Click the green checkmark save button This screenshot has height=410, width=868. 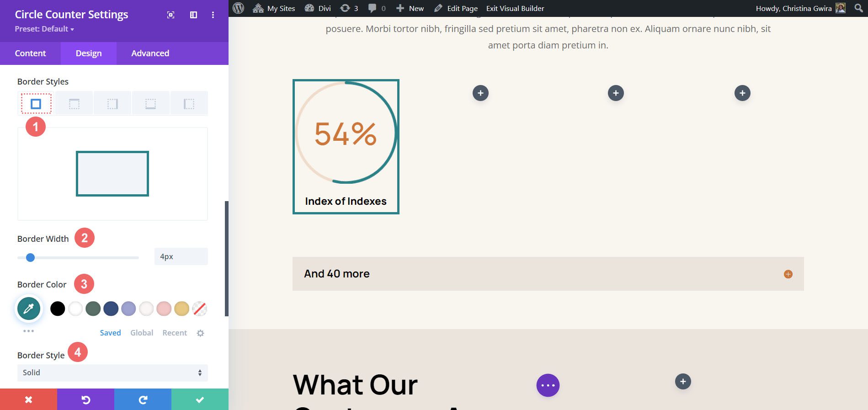[200, 399]
